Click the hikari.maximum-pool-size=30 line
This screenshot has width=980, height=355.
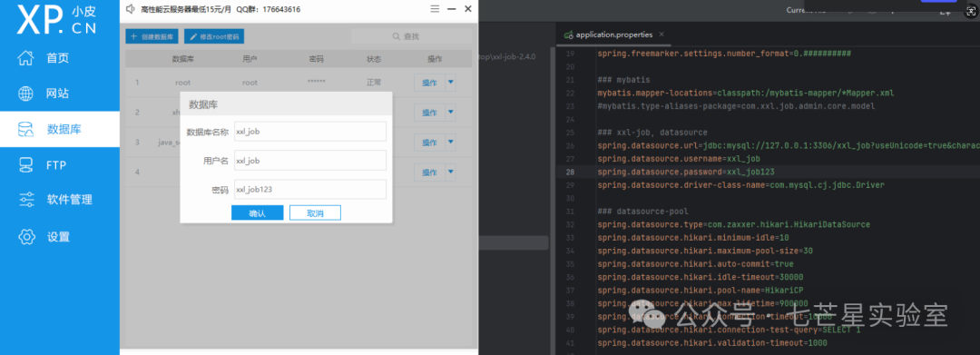point(704,251)
